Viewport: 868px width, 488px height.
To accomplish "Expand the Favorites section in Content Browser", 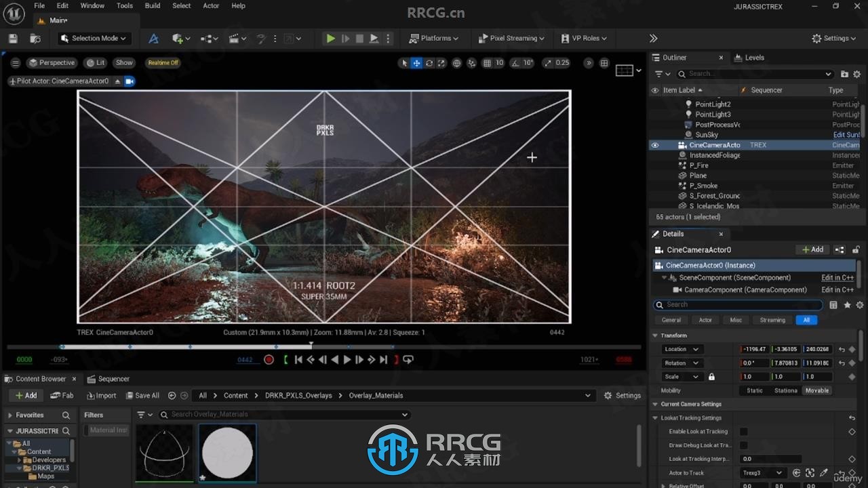I will [x=10, y=415].
